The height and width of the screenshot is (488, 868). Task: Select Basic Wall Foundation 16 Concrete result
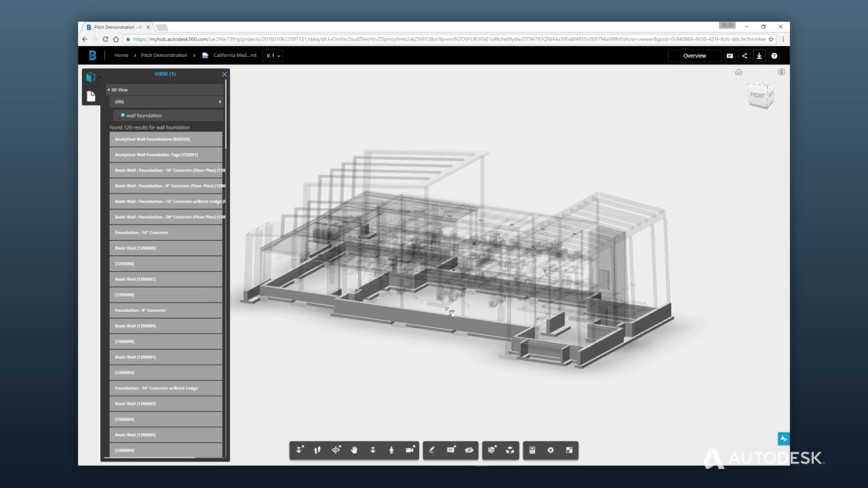point(167,170)
